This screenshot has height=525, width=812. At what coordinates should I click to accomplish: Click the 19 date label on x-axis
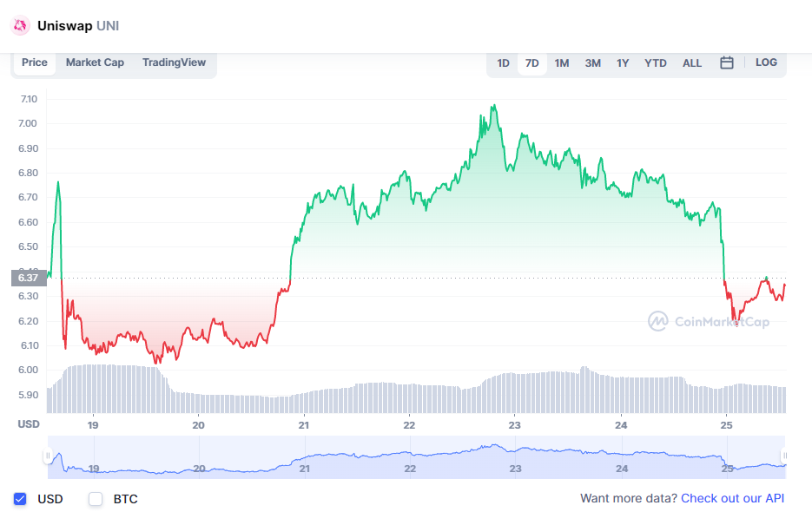tap(93, 425)
